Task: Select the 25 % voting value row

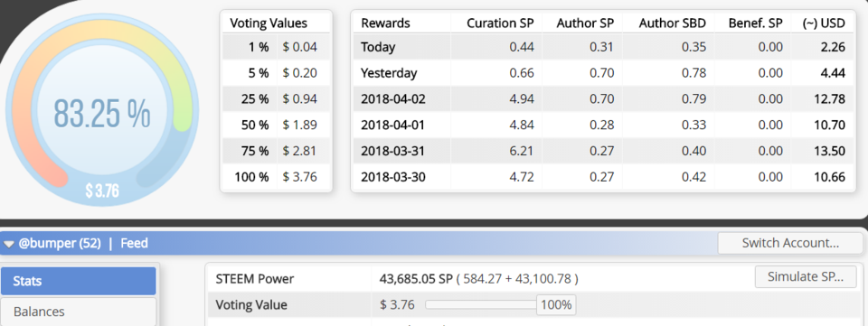Action: (x=277, y=99)
